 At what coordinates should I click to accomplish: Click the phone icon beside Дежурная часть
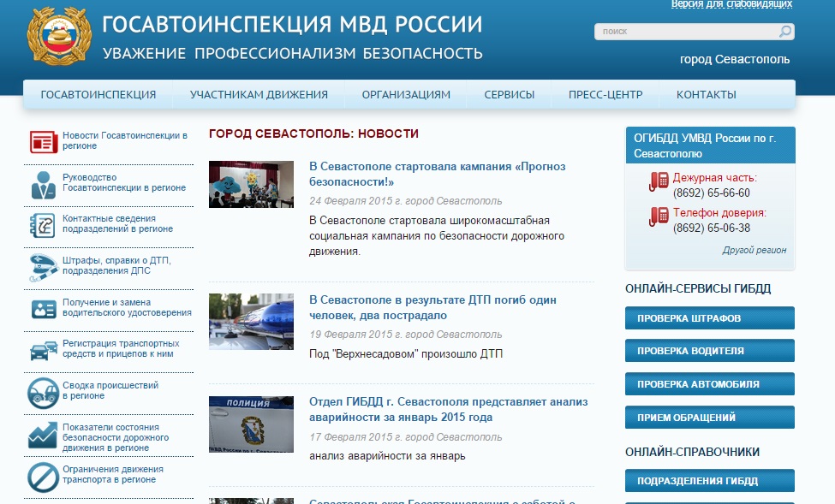pyautogui.click(x=659, y=181)
